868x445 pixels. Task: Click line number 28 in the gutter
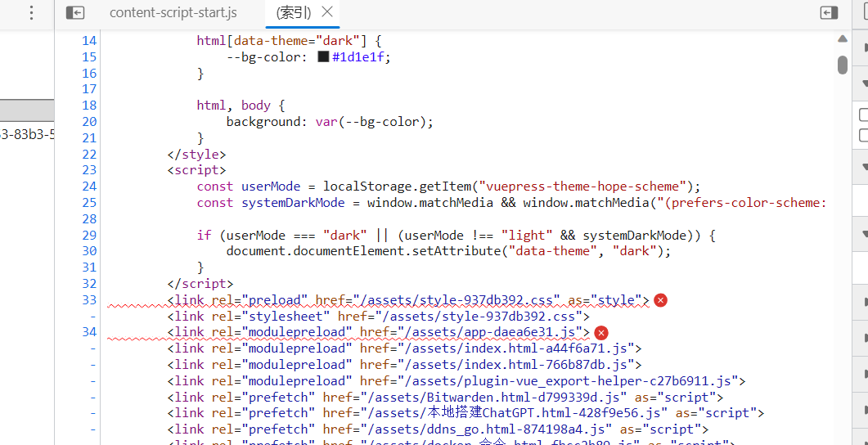click(x=89, y=218)
